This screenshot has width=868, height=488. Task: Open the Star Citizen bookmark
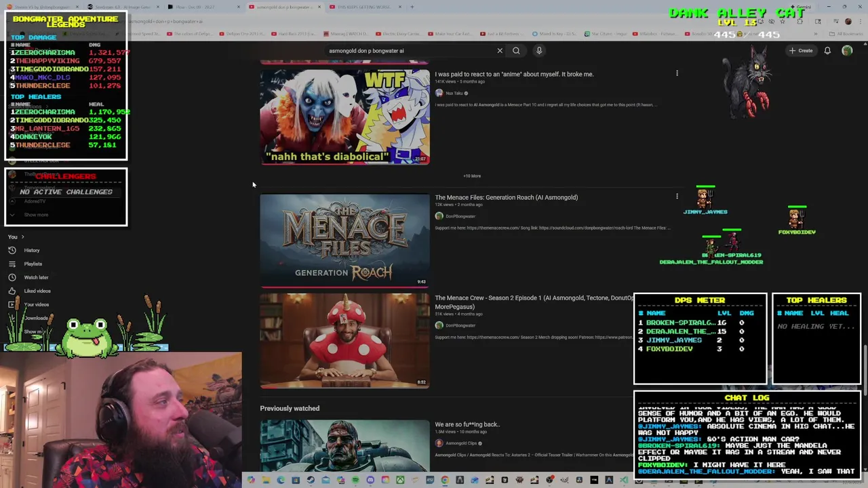(604, 33)
